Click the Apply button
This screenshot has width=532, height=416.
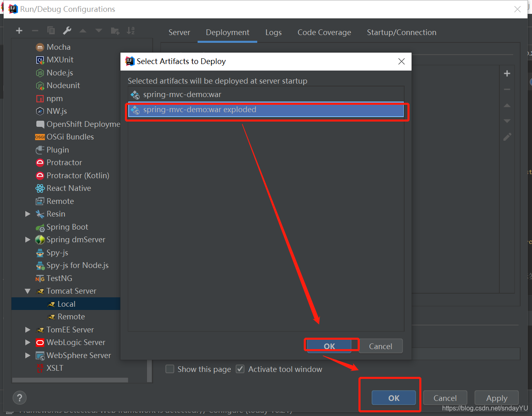(x=496, y=398)
